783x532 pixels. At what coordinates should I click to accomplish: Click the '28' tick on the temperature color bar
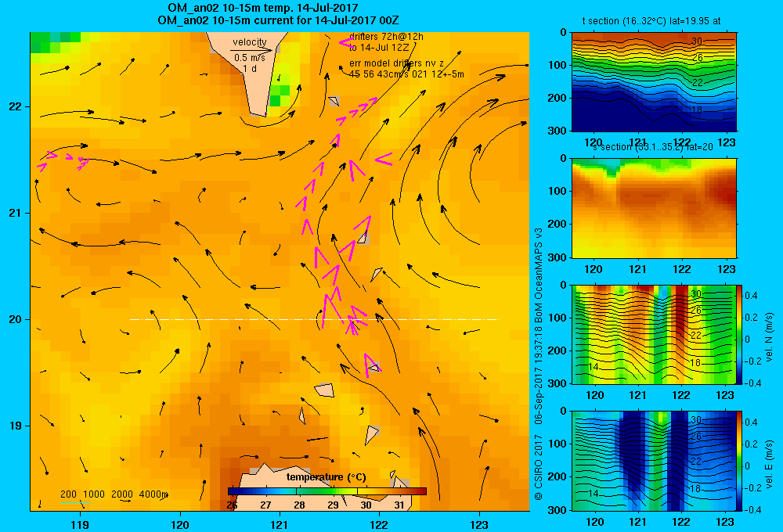(x=299, y=505)
